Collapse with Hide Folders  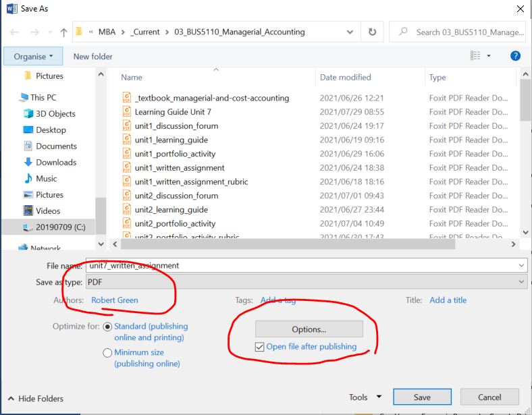point(36,398)
